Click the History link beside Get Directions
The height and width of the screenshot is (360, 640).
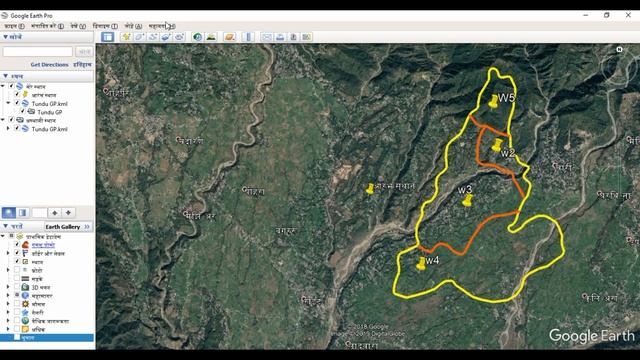[82, 64]
